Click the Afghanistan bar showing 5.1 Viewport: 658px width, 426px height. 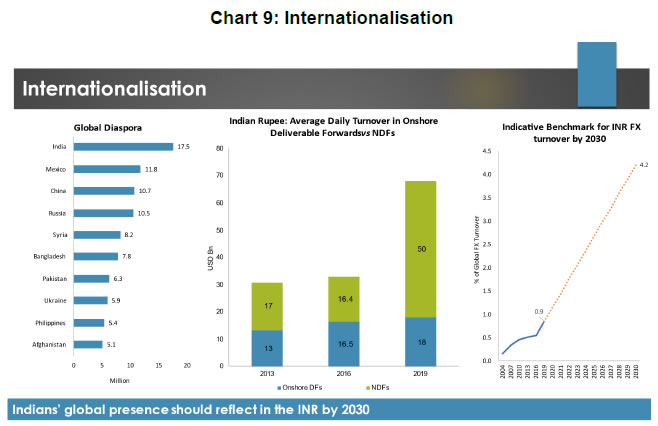88,344
